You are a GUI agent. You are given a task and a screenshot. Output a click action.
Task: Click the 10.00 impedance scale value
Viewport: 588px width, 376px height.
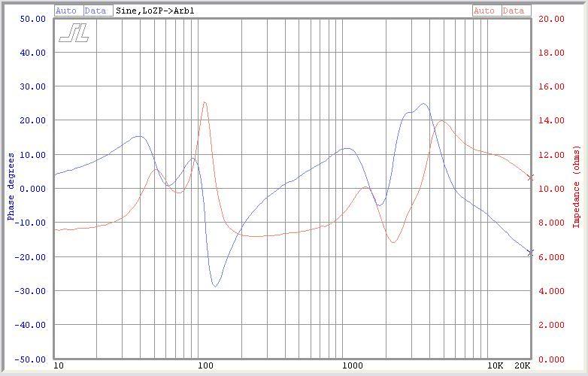click(x=551, y=189)
